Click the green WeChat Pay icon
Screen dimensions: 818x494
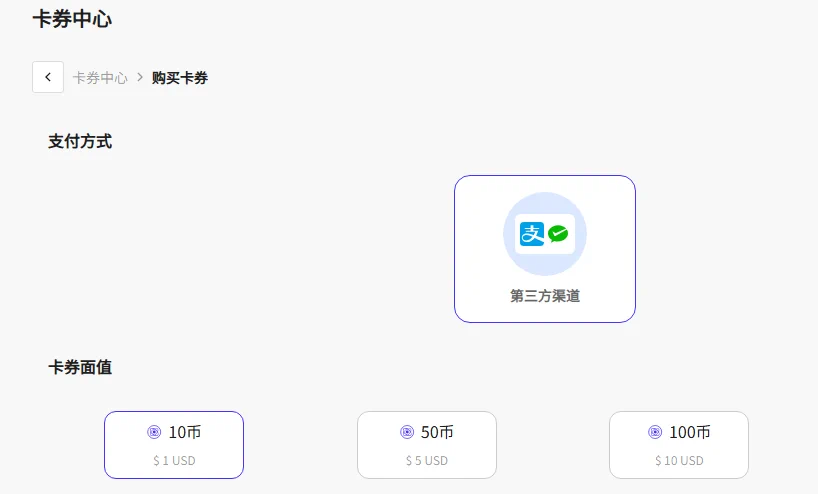pos(558,234)
